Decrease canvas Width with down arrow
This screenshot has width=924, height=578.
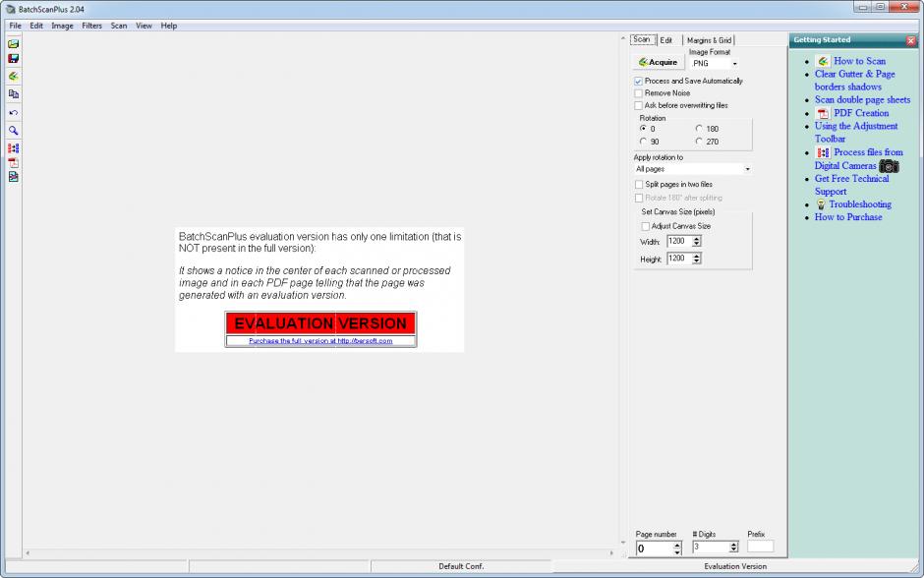pyautogui.click(x=697, y=244)
